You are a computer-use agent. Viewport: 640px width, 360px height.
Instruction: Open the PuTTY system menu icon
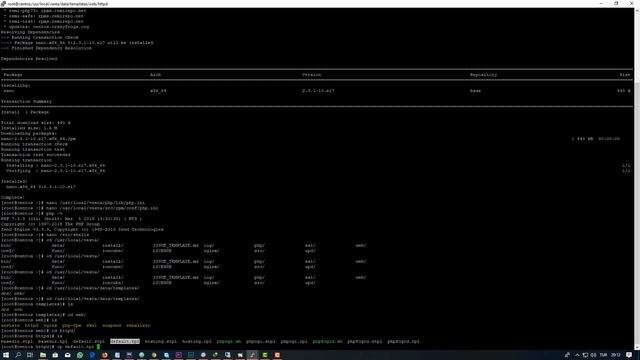pos(3,3)
